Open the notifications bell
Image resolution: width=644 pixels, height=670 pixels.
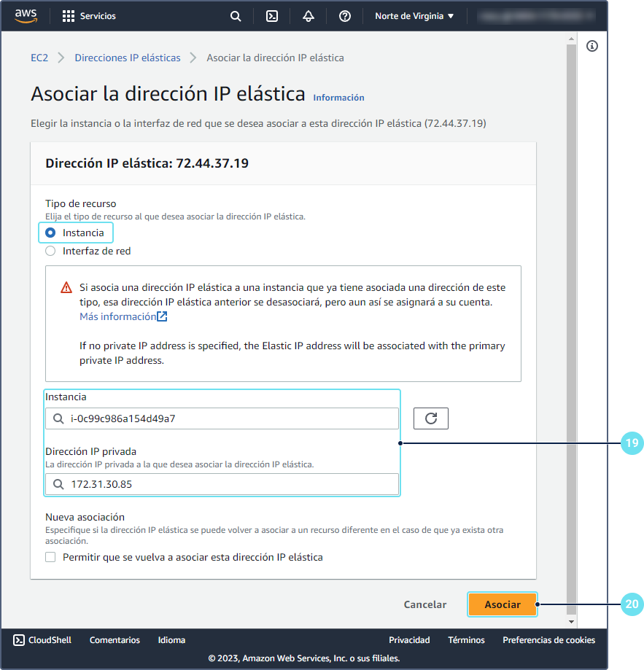pos(309,16)
